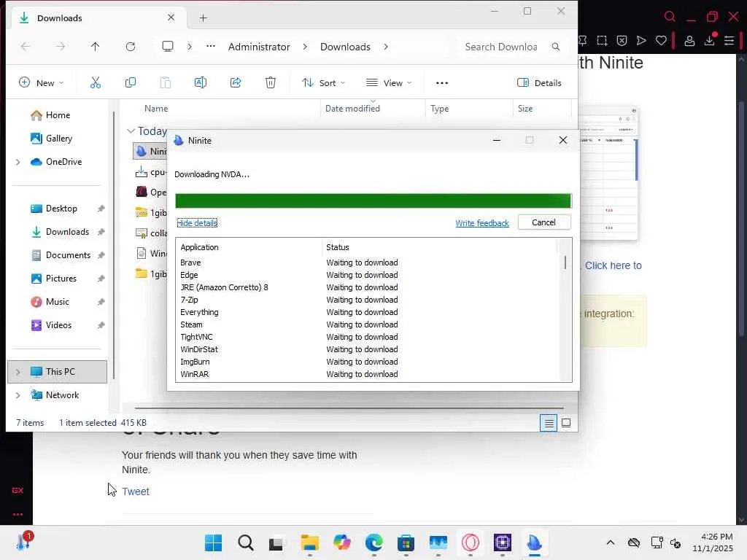Click the Cut scissors icon in Explorer toolbar
The height and width of the screenshot is (560, 747).
tap(96, 83)
